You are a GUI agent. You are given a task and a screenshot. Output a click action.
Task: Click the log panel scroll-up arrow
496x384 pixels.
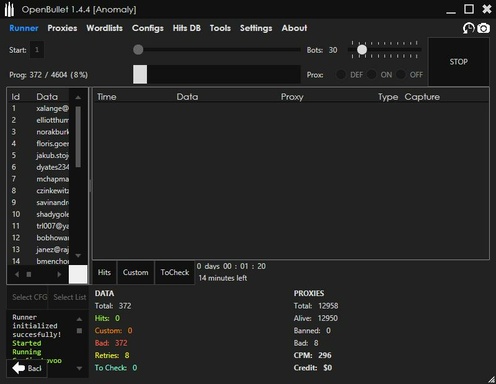tap(79, 319)
